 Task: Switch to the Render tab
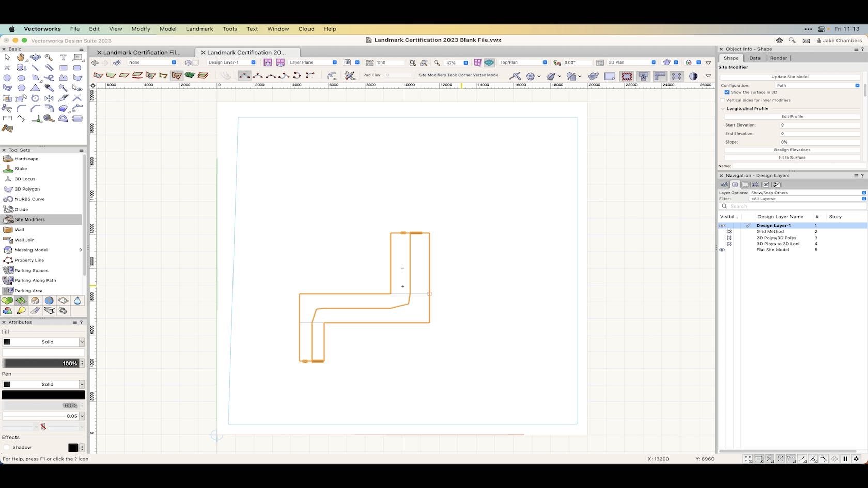(778, 58)
